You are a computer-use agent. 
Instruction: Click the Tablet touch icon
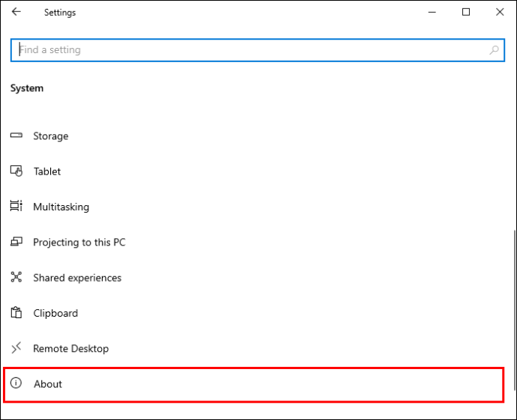(x=16, y=171)
